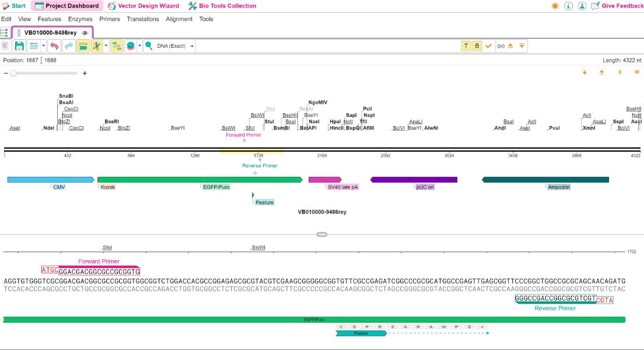Image resolution: width=644 pixels, height=350 pixels.
Task: Click the search text input field
Action: (327, 46)
